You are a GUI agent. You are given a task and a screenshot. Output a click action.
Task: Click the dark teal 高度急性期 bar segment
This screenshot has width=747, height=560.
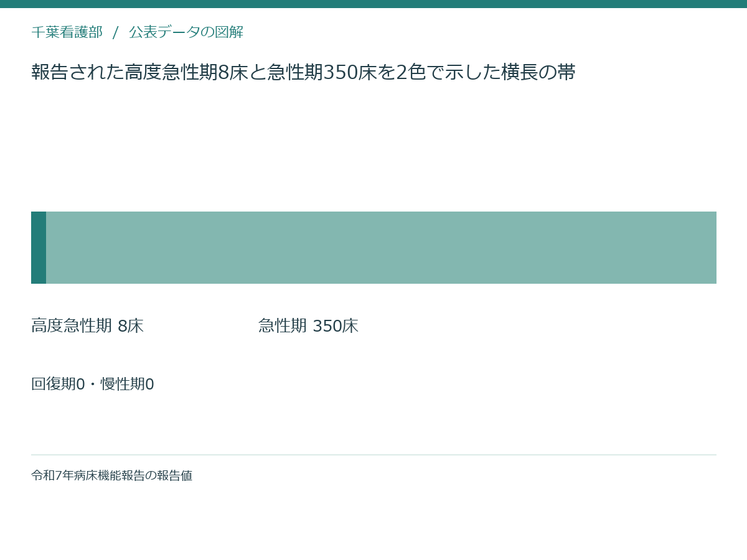(x=39, y=248)
